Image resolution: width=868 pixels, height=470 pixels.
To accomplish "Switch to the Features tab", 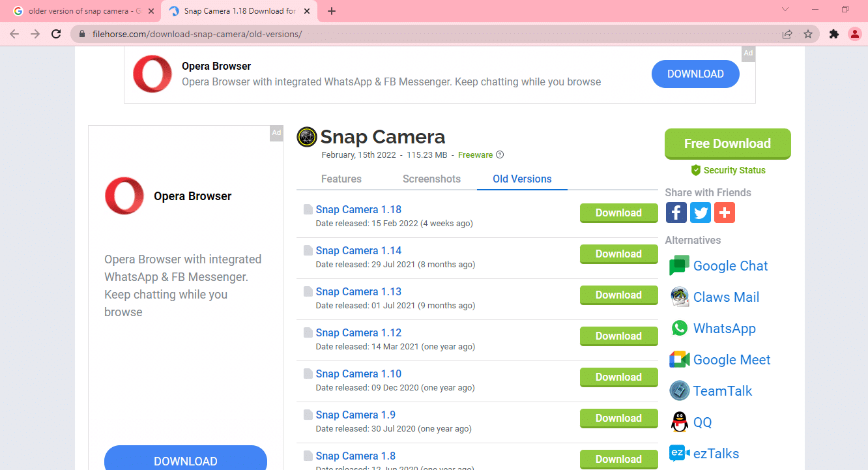I will point(341,179).
